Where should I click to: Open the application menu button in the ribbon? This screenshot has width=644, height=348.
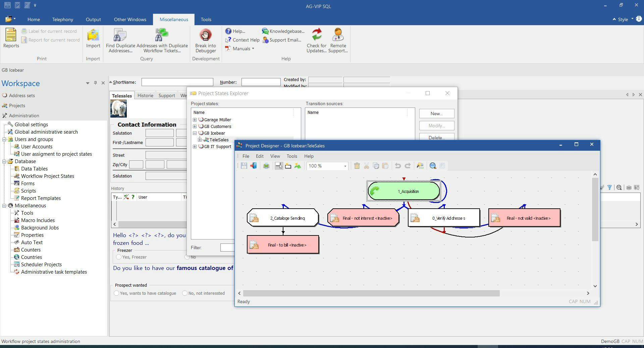coord(10,19)
